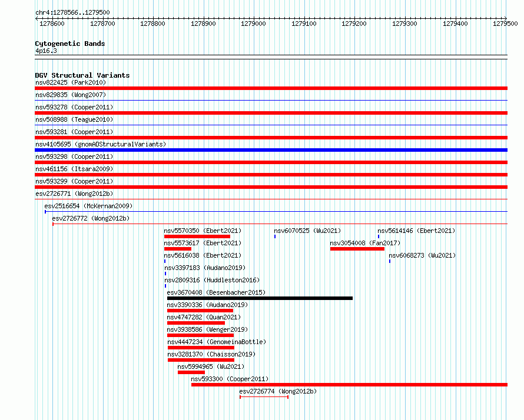This screenshot has height=420, width=524.
Task: Select the black esv3670408 Besenbacher2015 bar
Action: (x=260, y=298)
